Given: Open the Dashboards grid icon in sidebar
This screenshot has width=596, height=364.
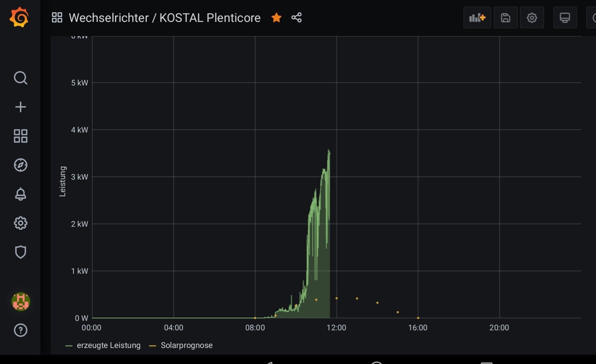Looking at the screenshot, I should [20, 136].
